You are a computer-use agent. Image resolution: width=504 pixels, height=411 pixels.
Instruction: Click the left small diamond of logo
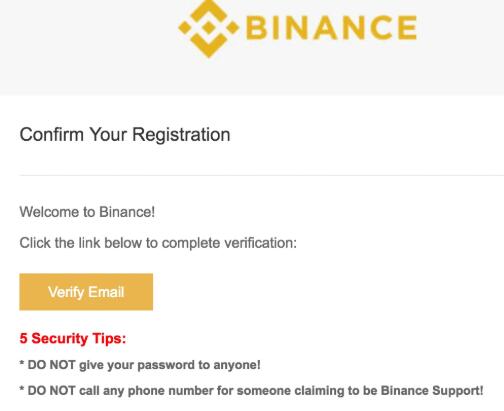(x=184, y=28)
